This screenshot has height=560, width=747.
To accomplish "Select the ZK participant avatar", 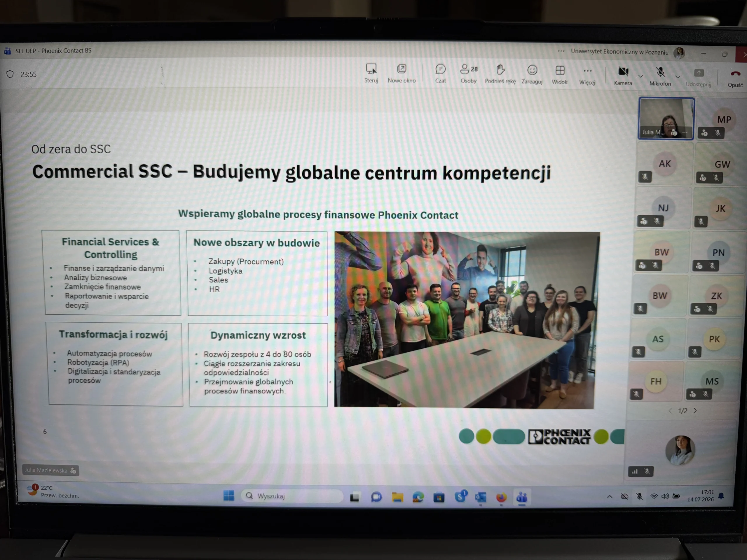I will coord(716,296).
